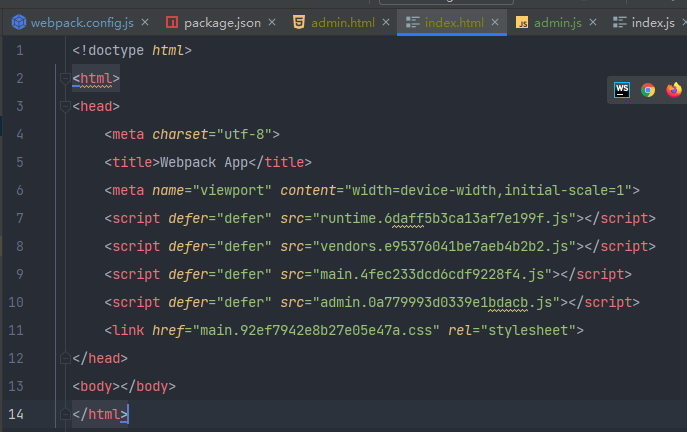Open the admin.js tab
The image size is (687, 432).
tap(558, 22)
